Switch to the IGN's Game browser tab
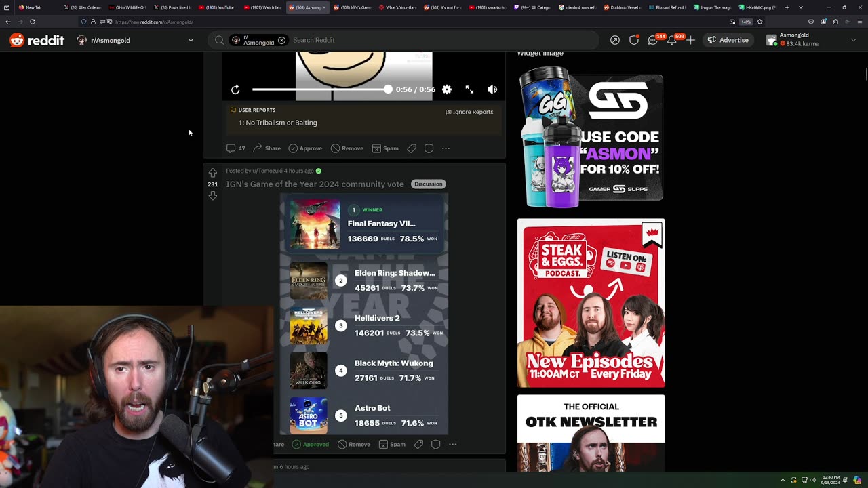 [x=351, y=7]
